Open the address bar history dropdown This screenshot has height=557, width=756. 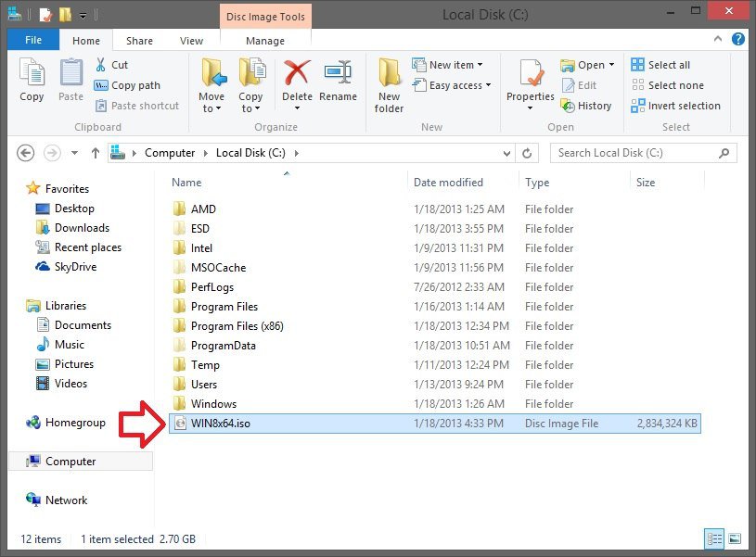[x=506, y=153]
